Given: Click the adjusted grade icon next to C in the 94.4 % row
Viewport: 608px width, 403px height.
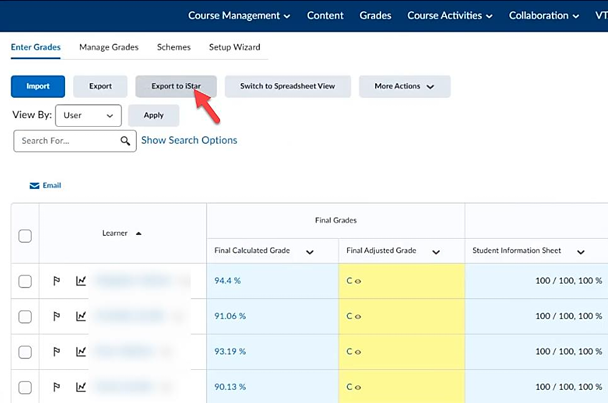Looking at the screenshot, I should pyautogui.click(x=358, y=282).
